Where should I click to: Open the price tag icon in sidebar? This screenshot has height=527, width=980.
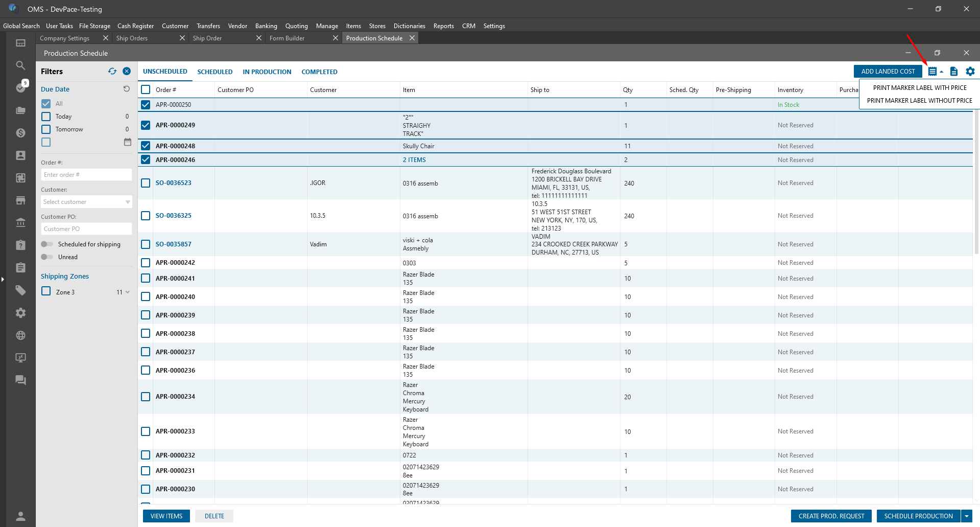click(x=20, y=290)
